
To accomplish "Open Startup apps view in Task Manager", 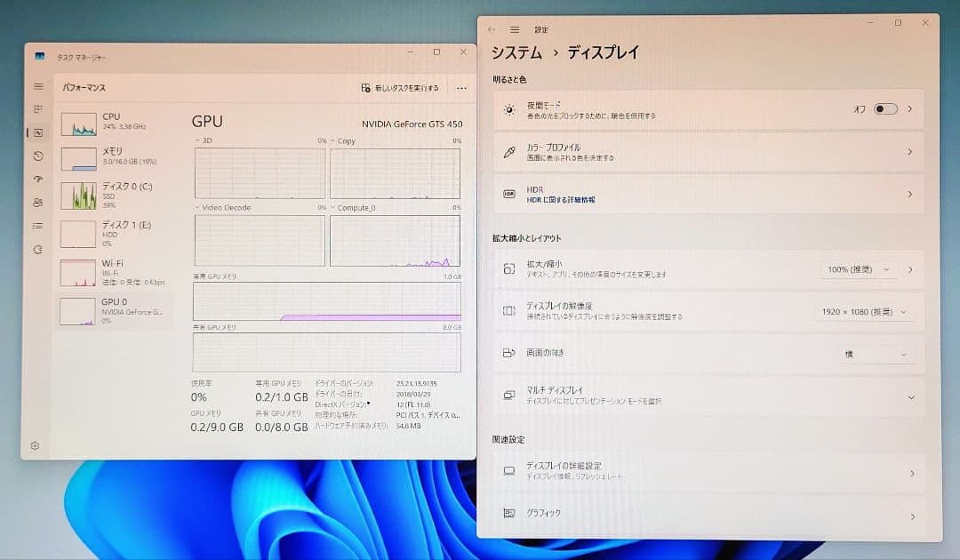I will point(36,180).
